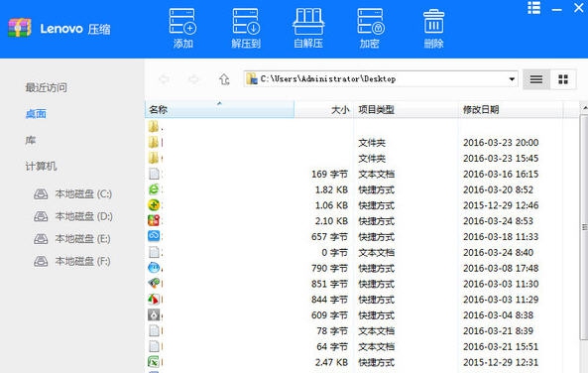
Task: Click the IE shortcut icon of 1.82 KB
Action: tap(154, 189)
